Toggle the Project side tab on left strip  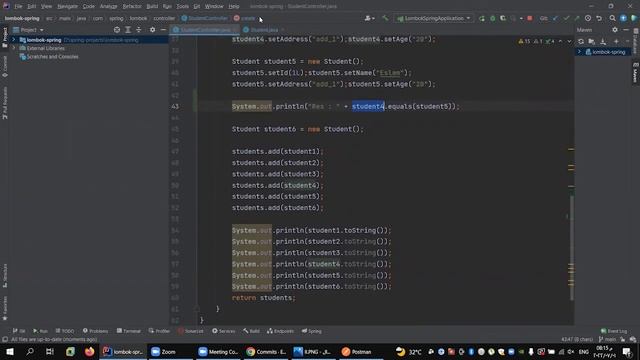coord(5,37)
